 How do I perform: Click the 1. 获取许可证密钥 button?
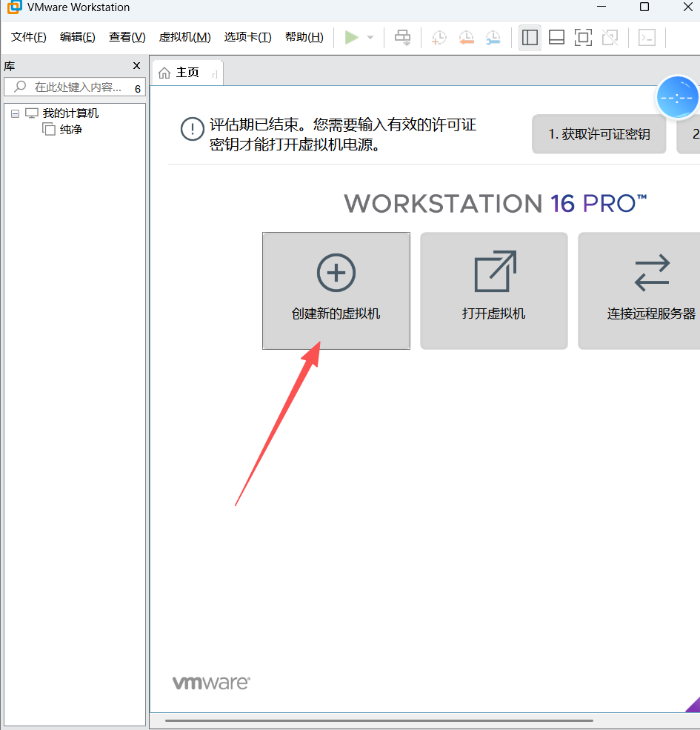tap(599, 134)
